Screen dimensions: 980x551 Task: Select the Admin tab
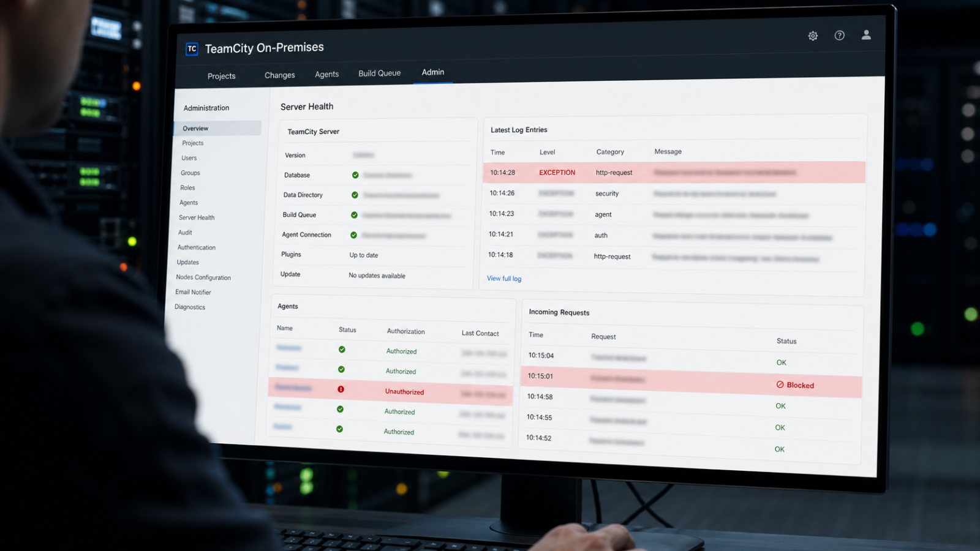pyautogui.click(x=433, y=72)
